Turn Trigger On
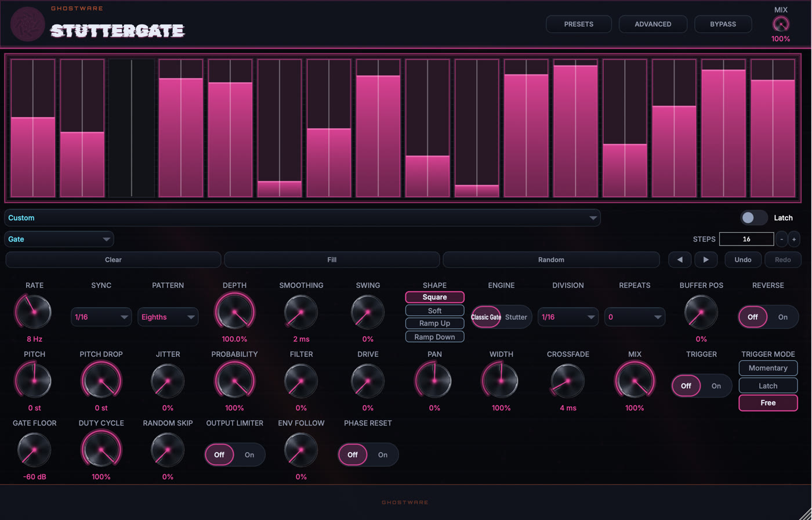The width and height of the screenshot is (812, 520). point(716,386)
